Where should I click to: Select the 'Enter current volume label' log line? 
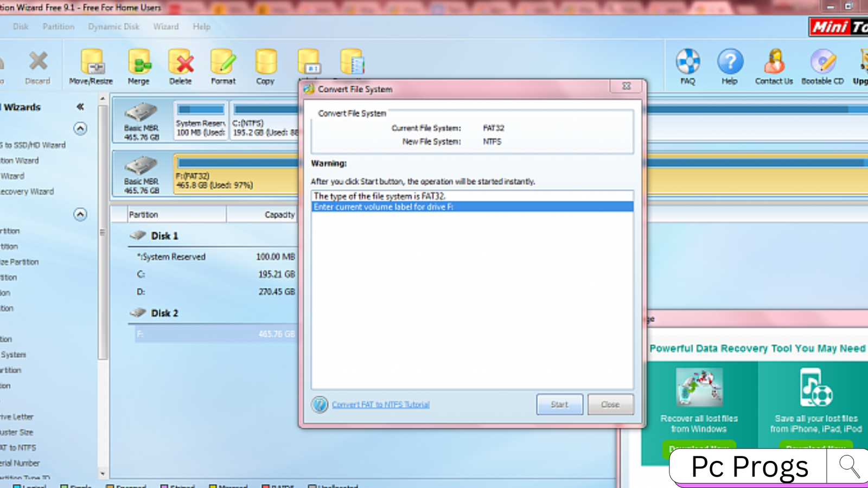[x=472, y=207]
